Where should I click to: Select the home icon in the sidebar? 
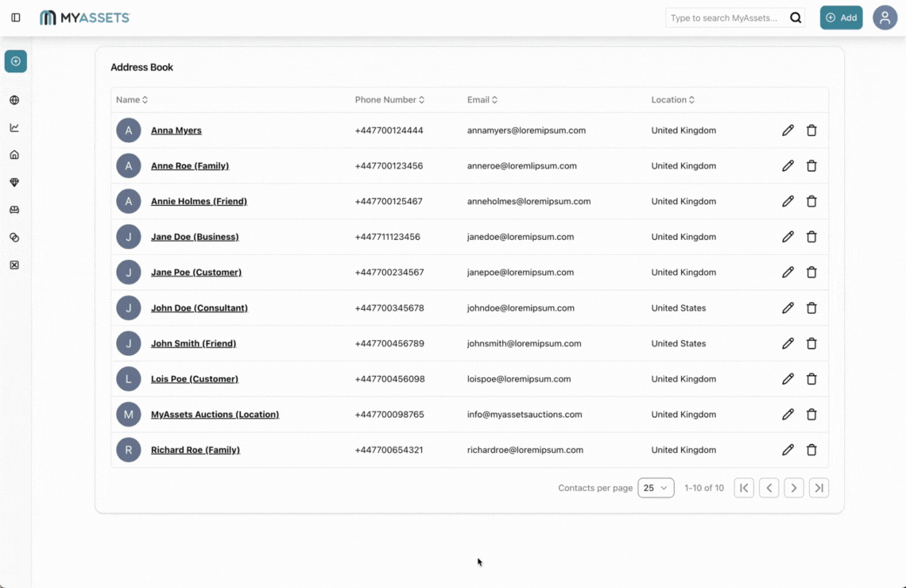[14, 154]
